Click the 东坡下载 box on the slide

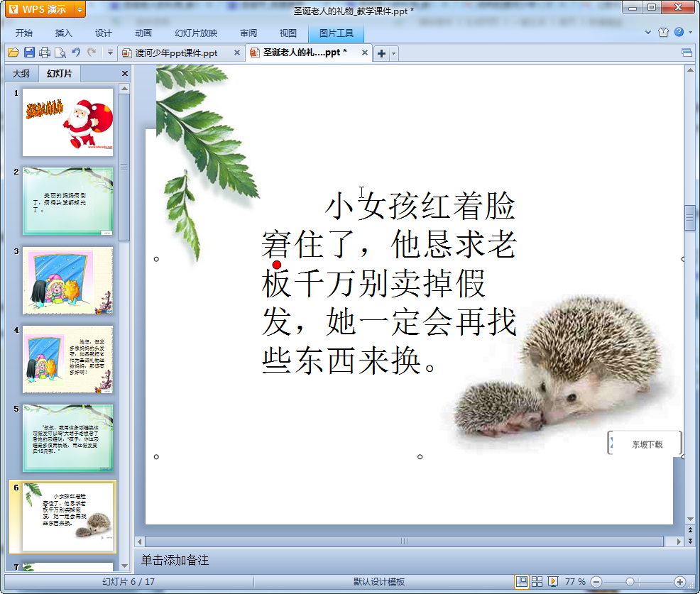click(645, 444)
